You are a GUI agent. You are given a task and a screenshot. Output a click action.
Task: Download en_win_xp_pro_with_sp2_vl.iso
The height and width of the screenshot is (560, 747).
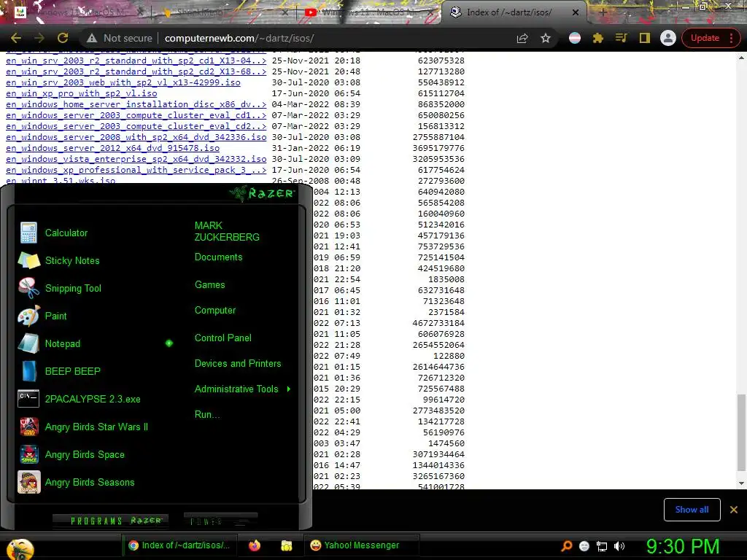(x=82, y=93)
